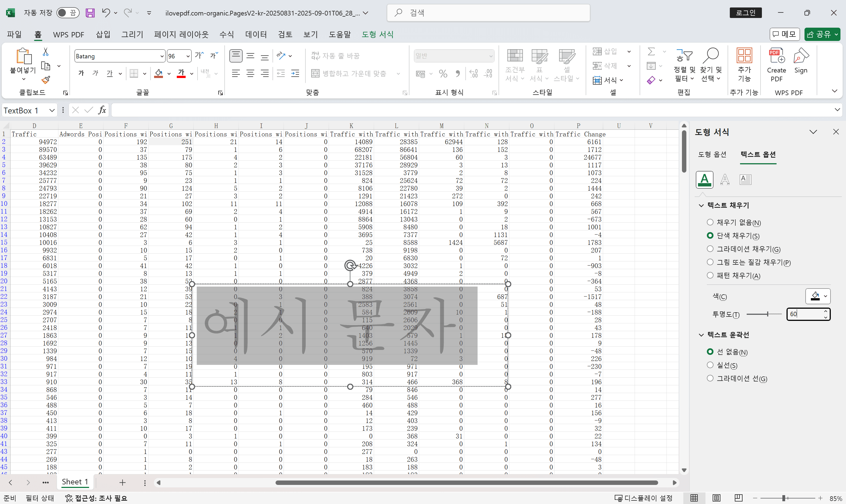846x504 pixels.
Task: Switch to Page Layout view in status bar
Action: pyautogui.click(x=716, y=498)
